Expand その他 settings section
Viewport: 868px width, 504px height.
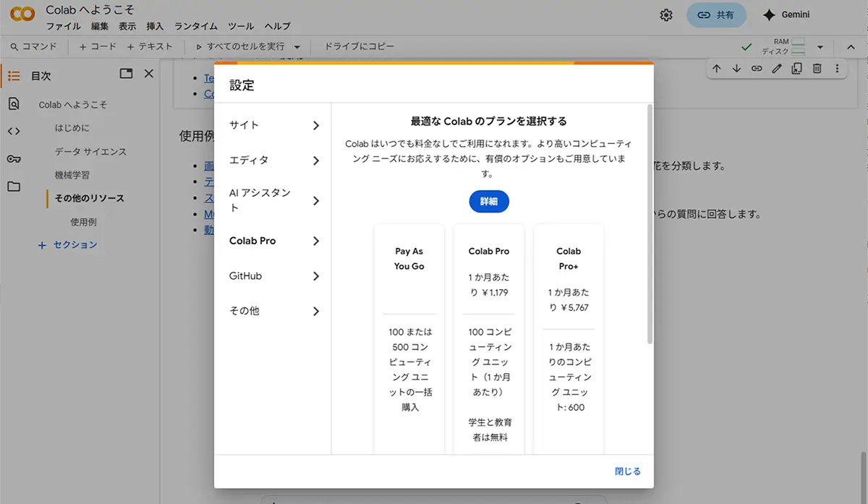coord(274,311)
